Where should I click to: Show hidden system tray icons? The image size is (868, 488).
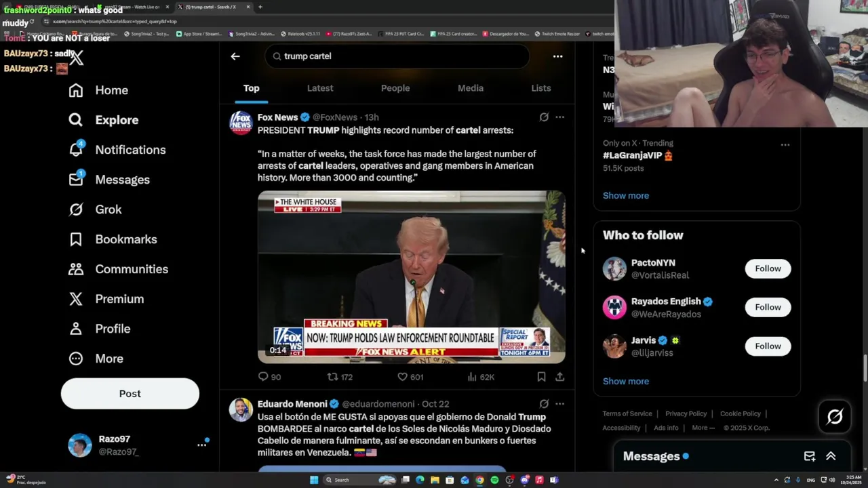(x=776, y=480)
